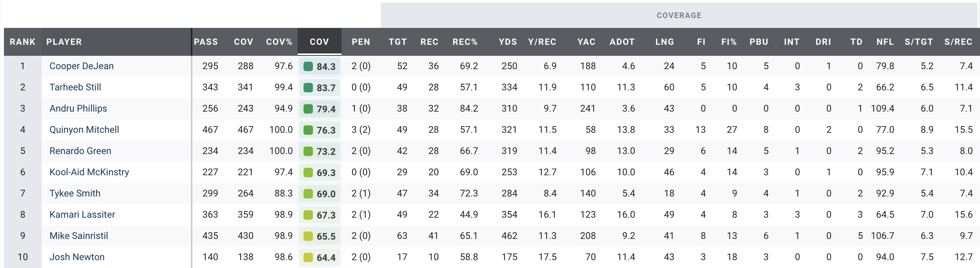
Task: Sort by the PEN column header
Action: click(x=361, y=42)
